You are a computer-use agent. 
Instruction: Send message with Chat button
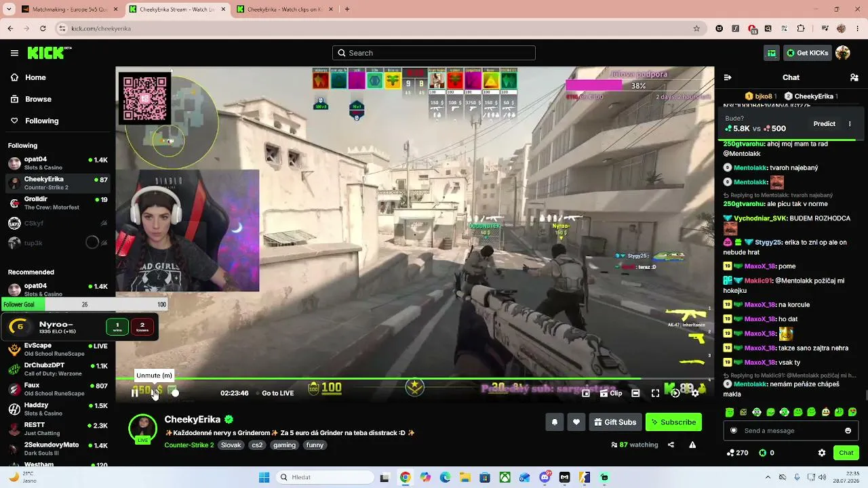tap(846, 453)
